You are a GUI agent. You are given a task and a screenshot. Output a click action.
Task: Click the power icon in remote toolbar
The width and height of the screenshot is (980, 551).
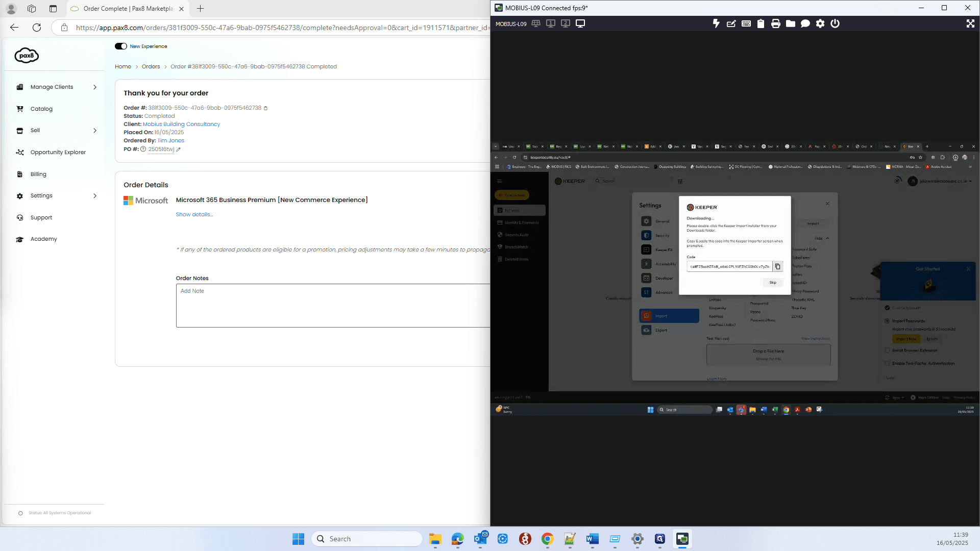[x=835, y=23]
